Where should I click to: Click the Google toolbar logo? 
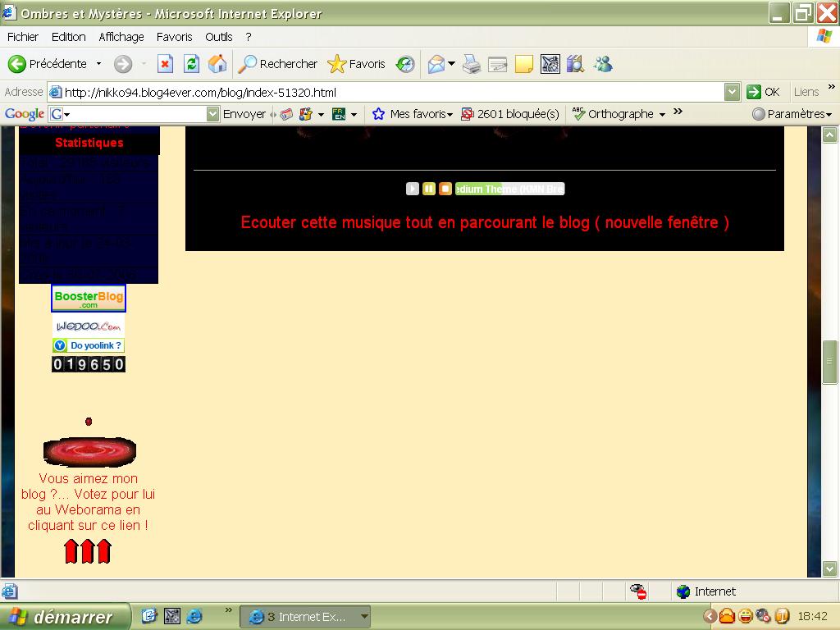(24, 114)
